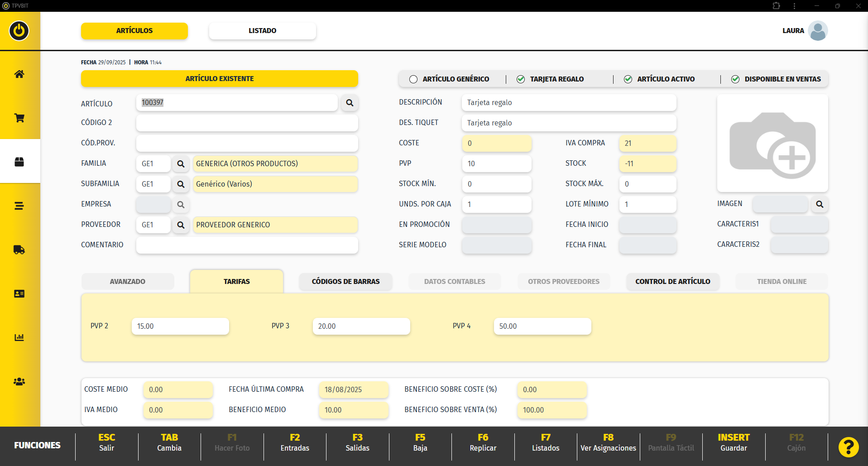Open the shopping cart sales icon
Viewport: 868px width, 466px height.
(19, 118)
